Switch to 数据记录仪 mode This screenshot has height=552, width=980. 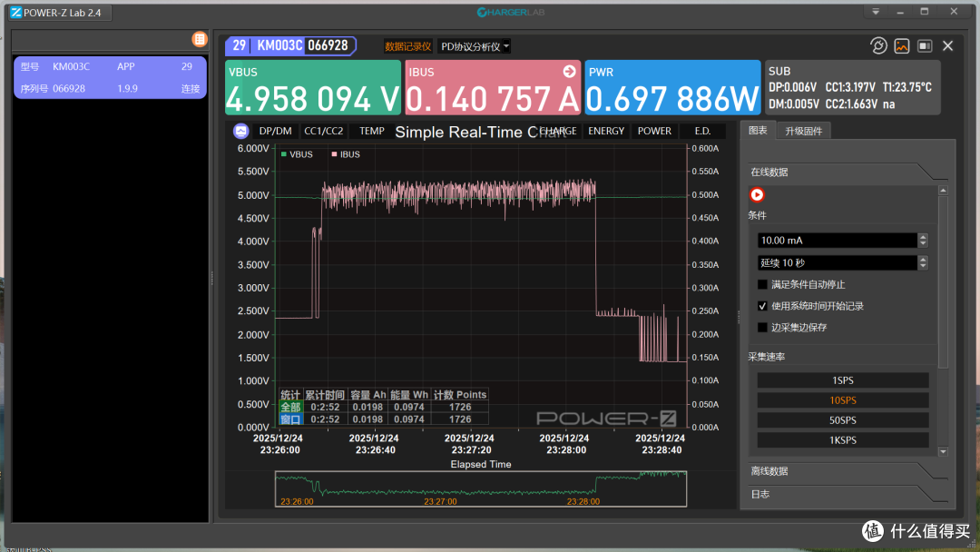(407, 46)
